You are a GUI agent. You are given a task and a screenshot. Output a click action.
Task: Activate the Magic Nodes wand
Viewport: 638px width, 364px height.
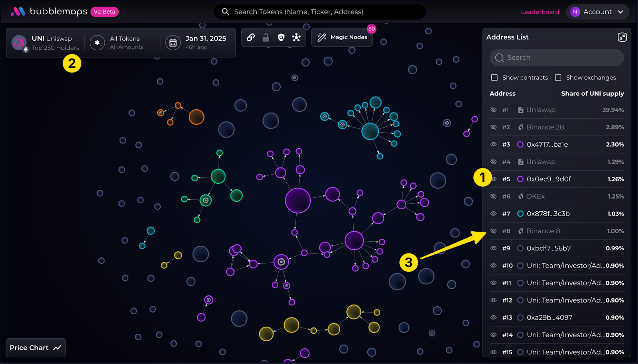341,37
